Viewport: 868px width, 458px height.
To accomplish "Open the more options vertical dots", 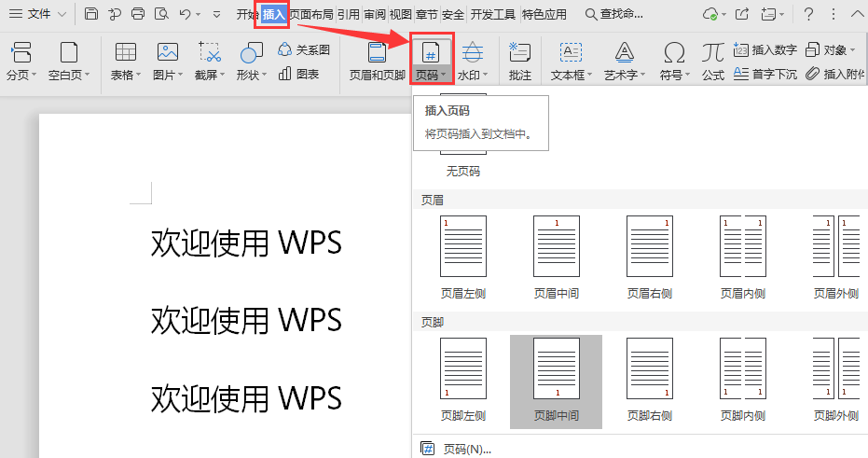I will pos(834,14).
